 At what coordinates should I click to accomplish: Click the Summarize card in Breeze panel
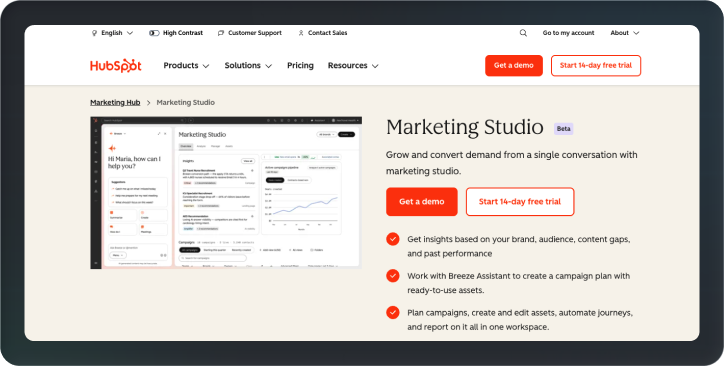pyautogui.click(x=123, y=215)
